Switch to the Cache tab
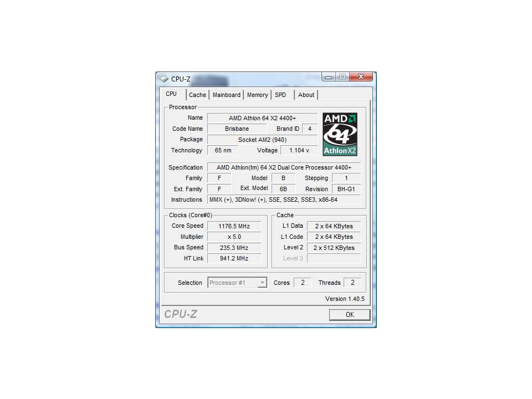This screenshot has height=399, width=532. 197,95
